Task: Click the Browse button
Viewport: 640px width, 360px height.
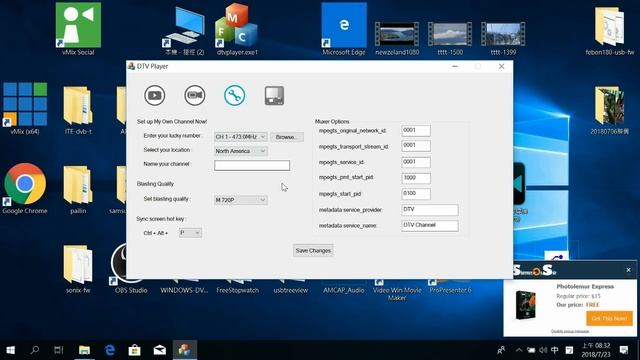Action: point(287,137)
